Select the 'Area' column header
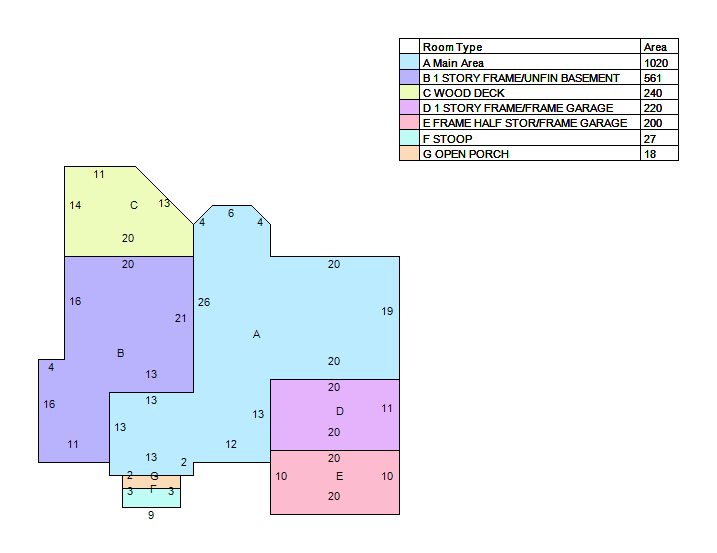The image size is (717, 553). pos(655,47)
